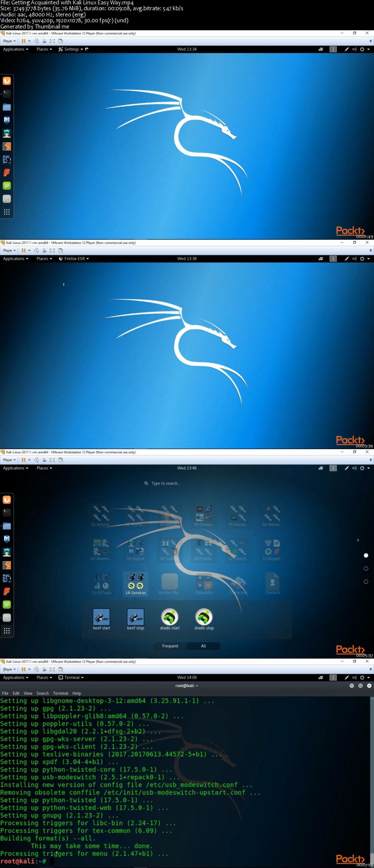Viewport: 374px width, 868px height.
Task: Minimize the root@kali terminal window
Action: [352, 686]
